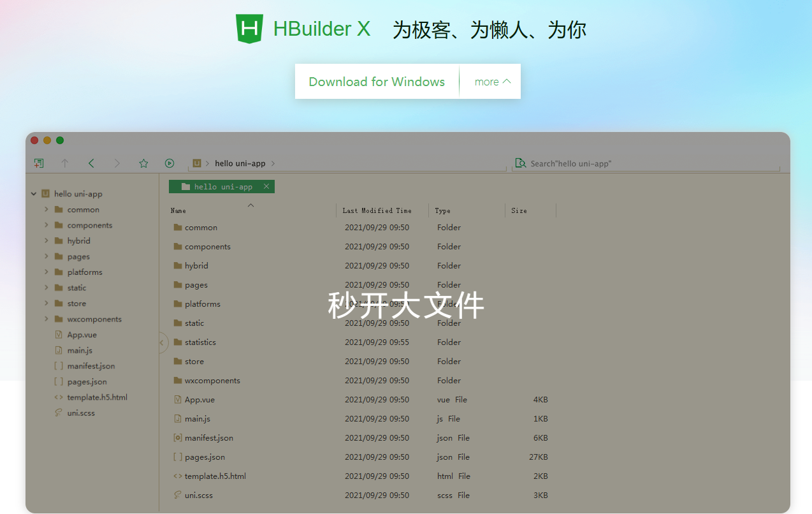Go forward with right chevron icon

point(117,163)
